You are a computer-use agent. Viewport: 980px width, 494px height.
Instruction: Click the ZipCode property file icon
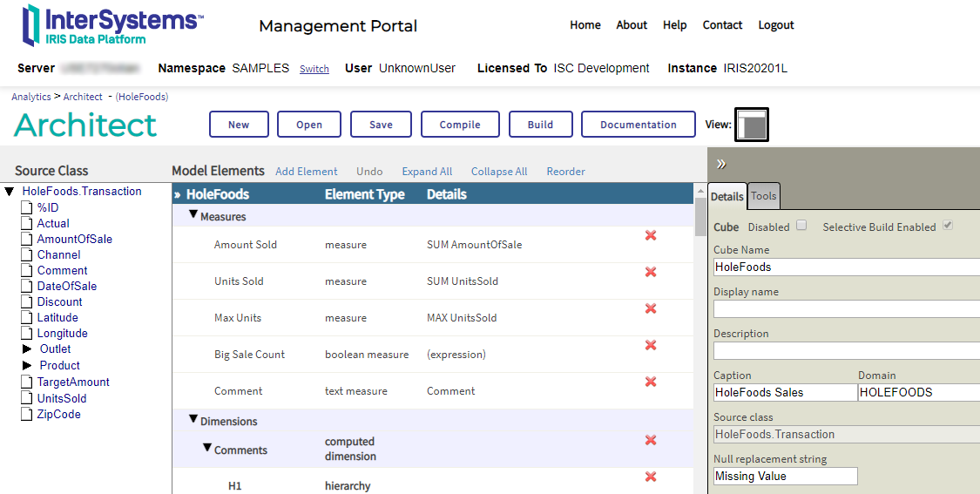(26, 414)
